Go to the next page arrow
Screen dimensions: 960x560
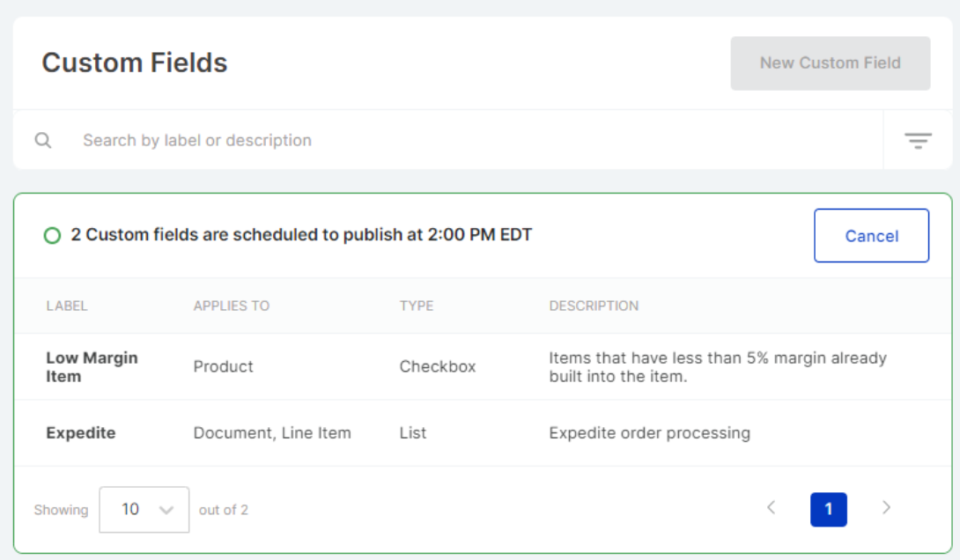(x=886, y=508)
